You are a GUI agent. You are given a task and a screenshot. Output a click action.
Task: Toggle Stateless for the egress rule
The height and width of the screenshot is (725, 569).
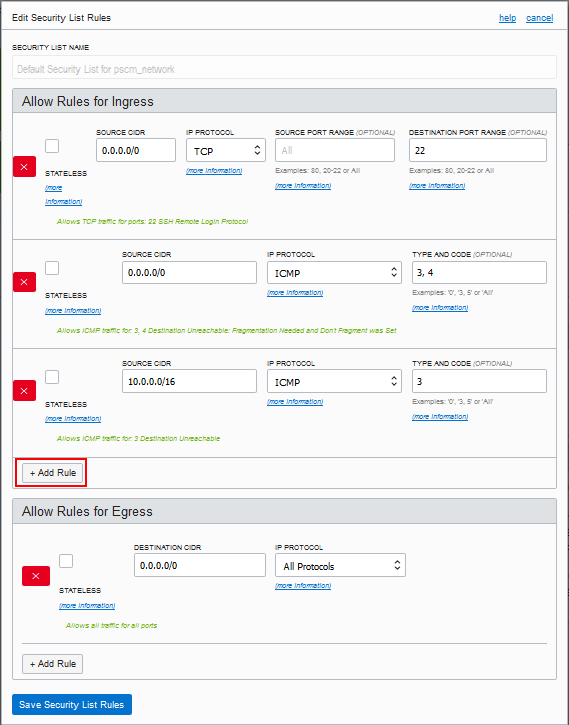tap(66, 561)
